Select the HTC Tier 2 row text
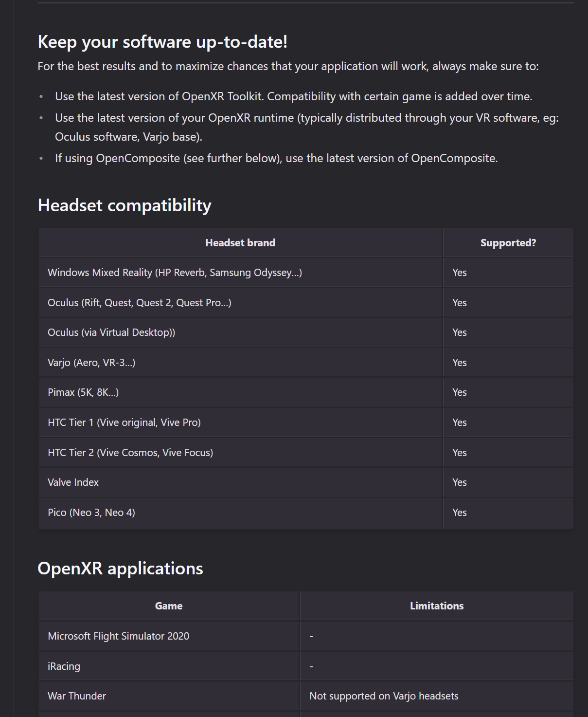The height and width of the screenshot is (717, 588). pos(130,453)
